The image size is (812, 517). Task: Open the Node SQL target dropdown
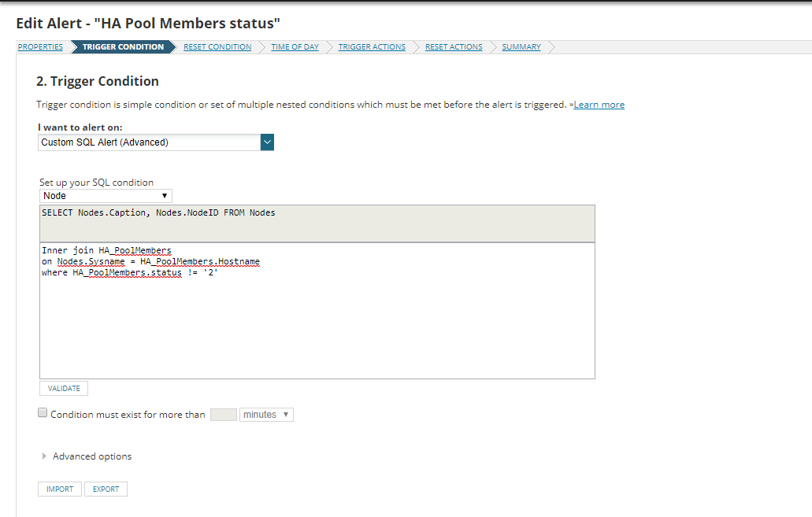tap(106, 196)
